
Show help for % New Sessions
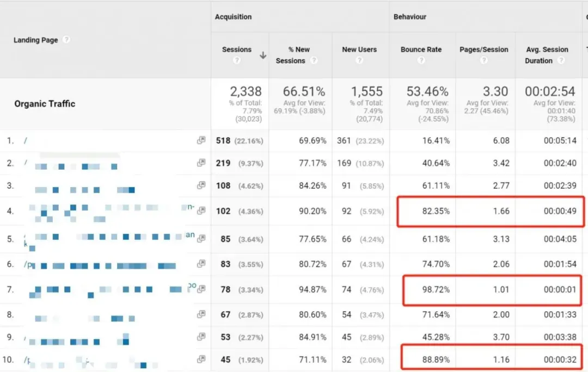pyautogui.click(x=314, y=60)
